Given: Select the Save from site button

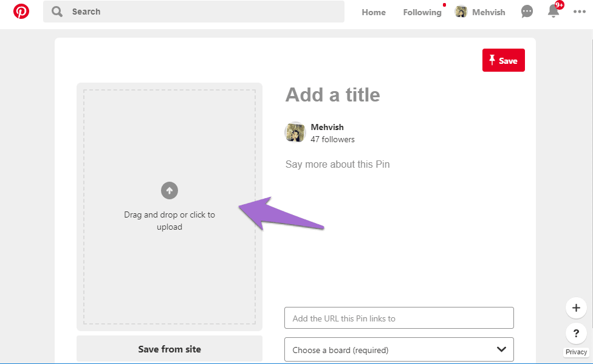Looking at the screenshot, I should [x=170, y=349].
